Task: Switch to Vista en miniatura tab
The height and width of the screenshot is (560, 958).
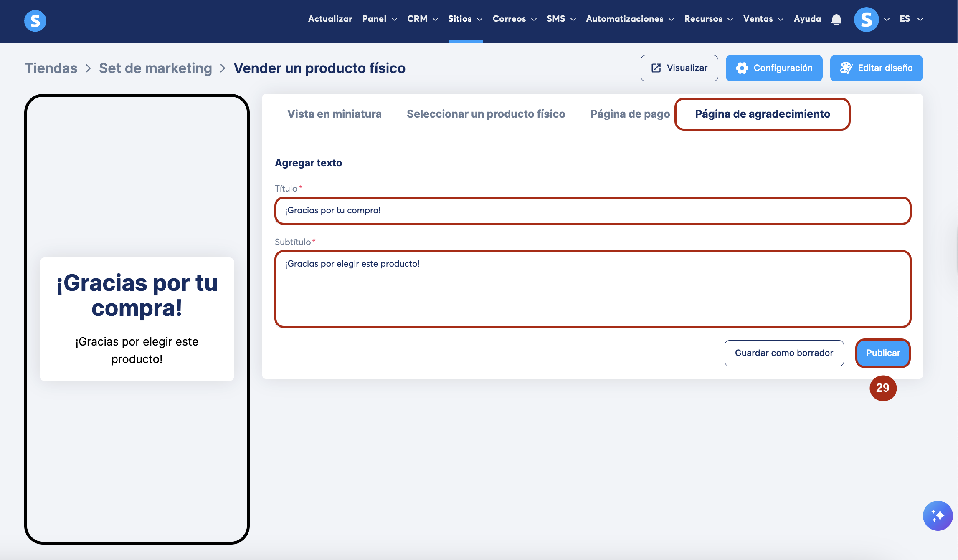Action: 334,114
